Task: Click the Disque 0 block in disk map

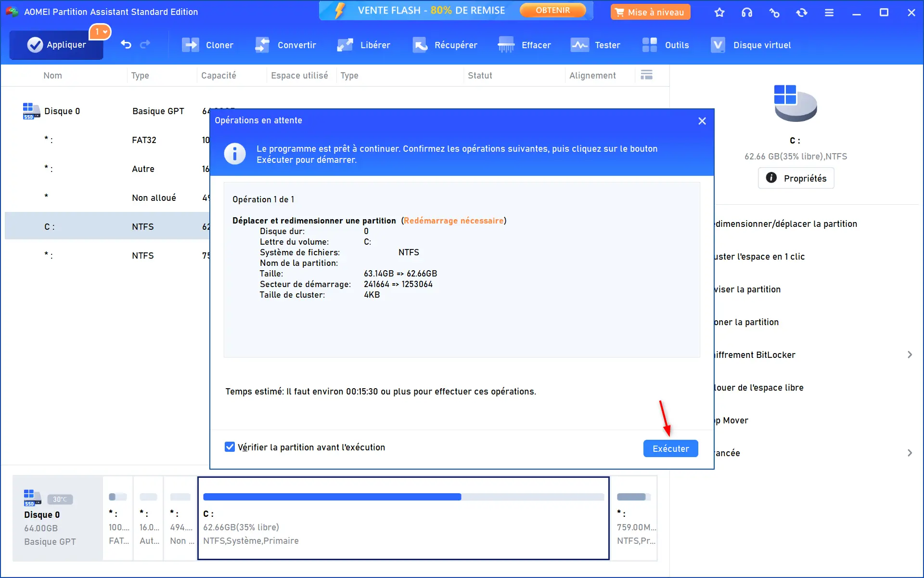Action: click(58, 518)
